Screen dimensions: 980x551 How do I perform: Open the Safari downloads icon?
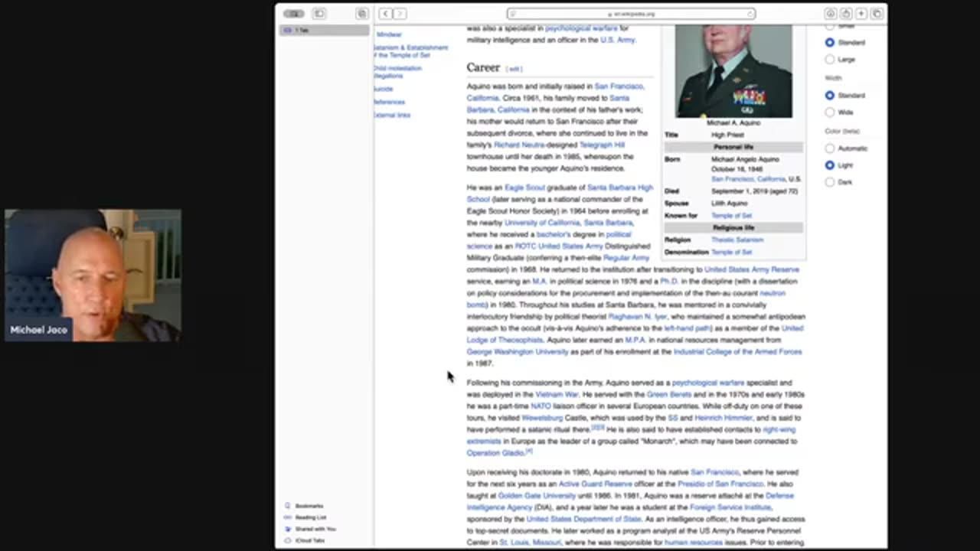click(830, 14)
